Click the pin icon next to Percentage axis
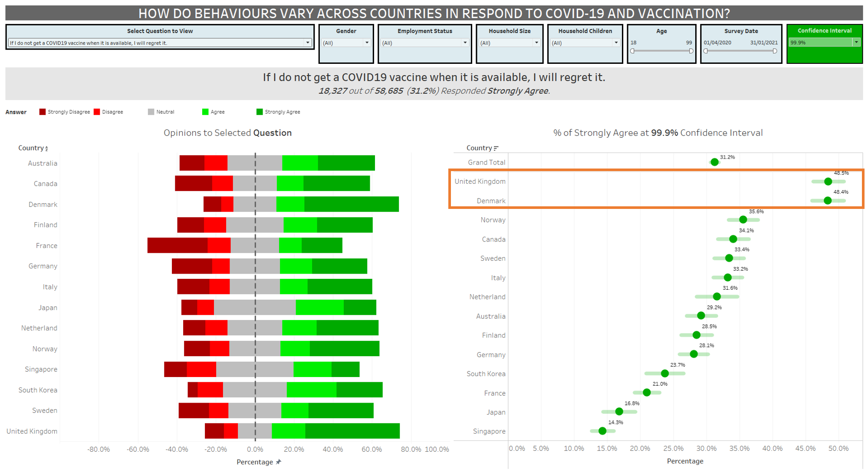This screenshot has width=868, height=473. point(279,462)
